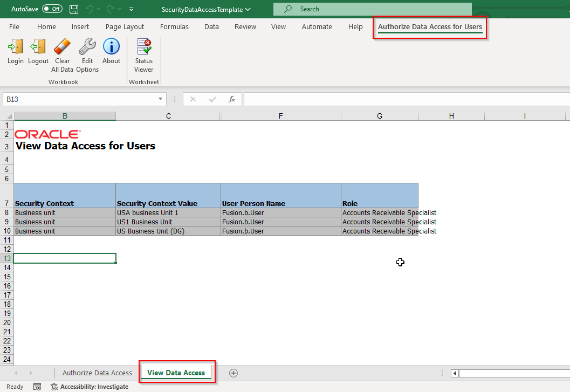
Task: Click the Security Context Value header cell
Action: 168,196
